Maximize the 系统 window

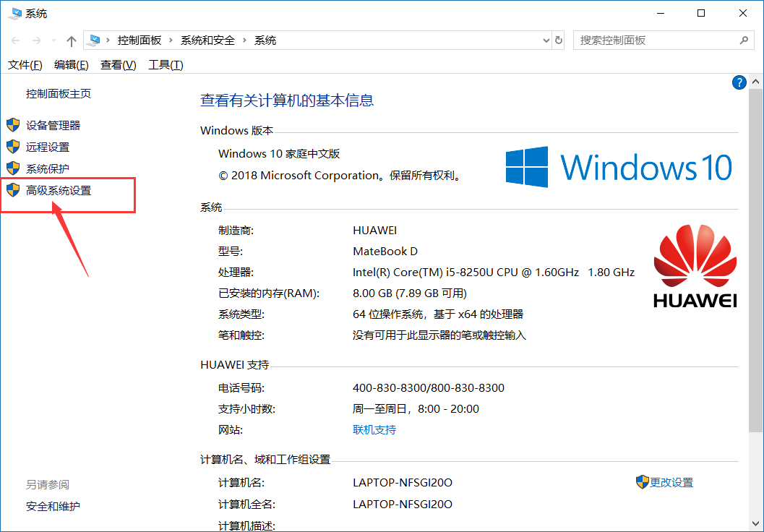point(700,13)
